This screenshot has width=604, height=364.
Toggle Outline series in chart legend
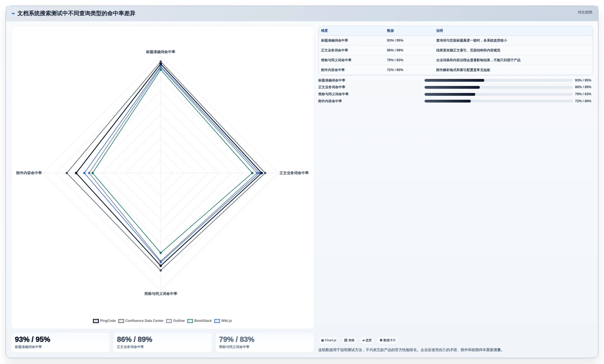(176, 321)
